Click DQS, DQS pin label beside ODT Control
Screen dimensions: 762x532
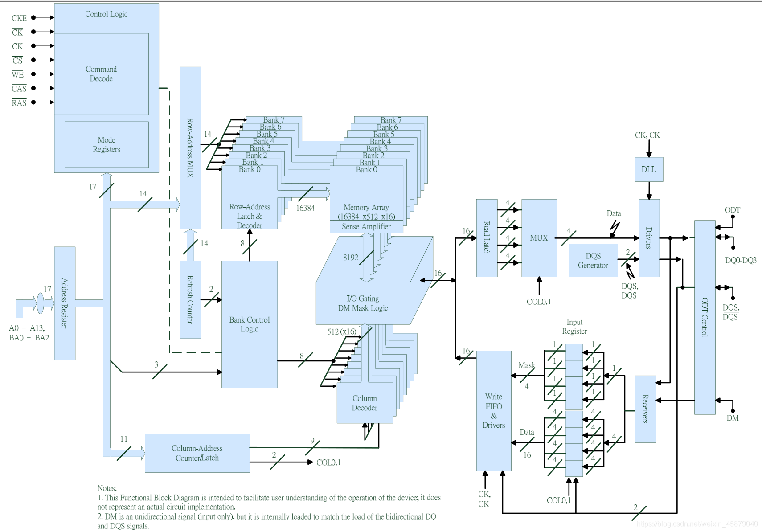[731, 312]
